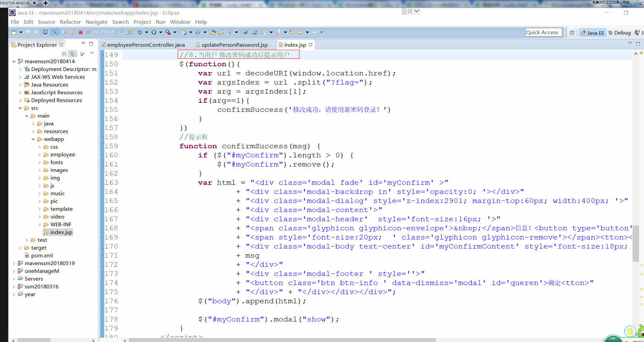Image resolution: width=644 pixels, height=342 pixels.
Task: Click the Step Return icon
Action: pos(112,32)
